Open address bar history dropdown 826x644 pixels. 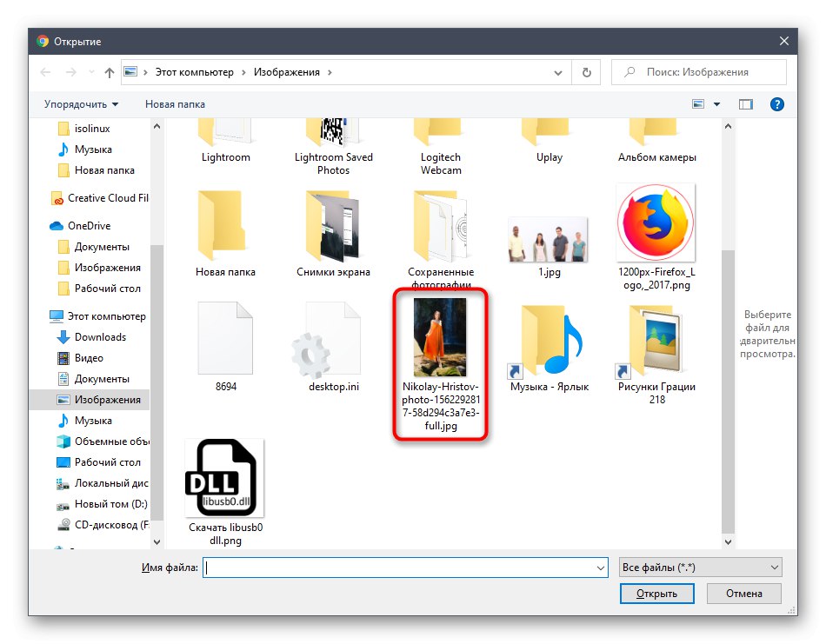(558, 73)
